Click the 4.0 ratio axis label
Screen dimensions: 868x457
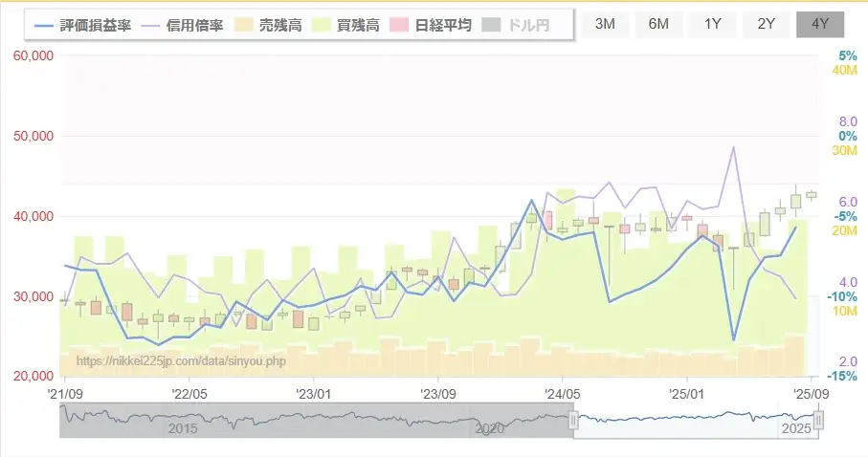point(848,282)
